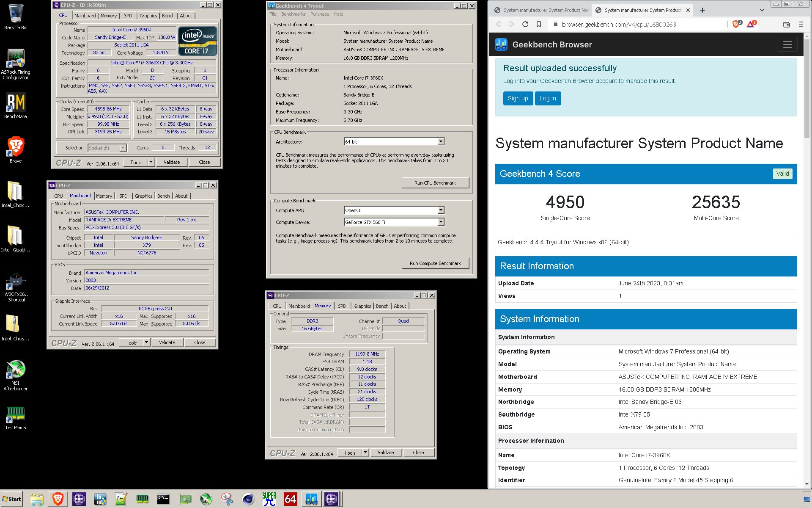Open Notepad++ from the taskbar
The image size is (812, 508).
(121, 500)
